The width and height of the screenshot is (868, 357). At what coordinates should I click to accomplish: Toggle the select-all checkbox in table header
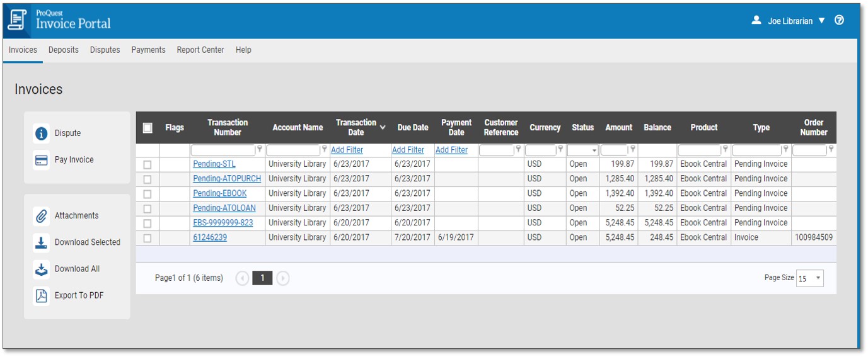tap(148, 128)
